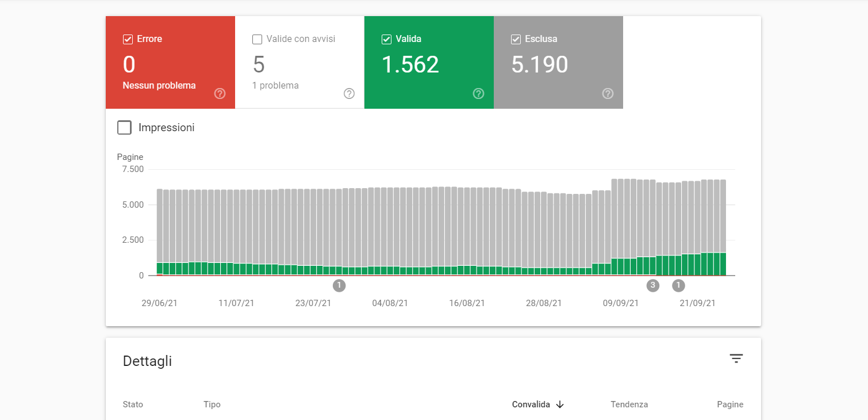Uncheck the Errore checkbox
868x420 pixels.
coord(128,39)
